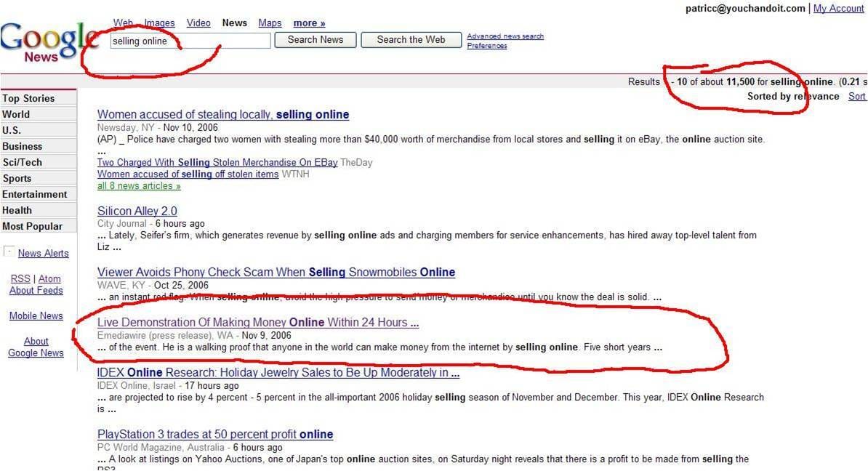Open the News Alerts link
This screenshot has width=868, height=471.
[x=43, y=253]
